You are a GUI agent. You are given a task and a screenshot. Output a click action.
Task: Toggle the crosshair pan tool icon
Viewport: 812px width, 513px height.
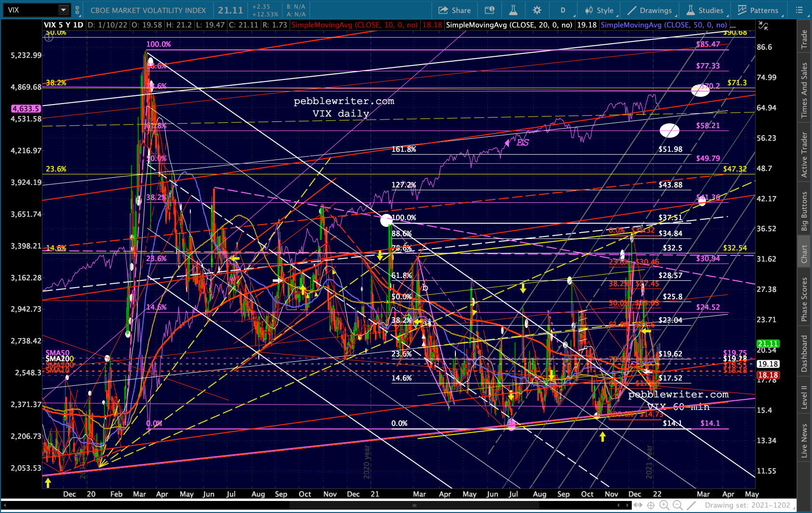pyautogui.click(x=651, y=505)
